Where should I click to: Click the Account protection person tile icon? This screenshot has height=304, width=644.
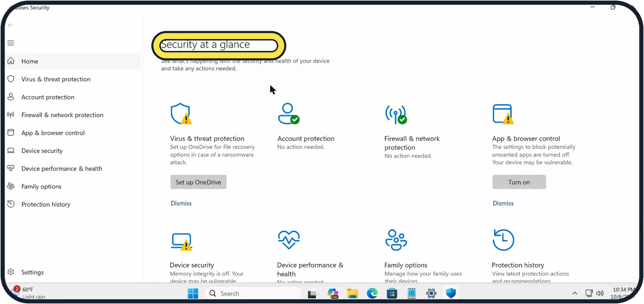click(288, 113)
